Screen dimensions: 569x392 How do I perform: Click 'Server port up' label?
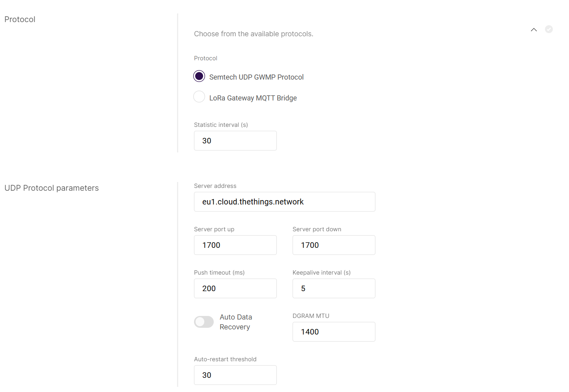coord(214,229)
